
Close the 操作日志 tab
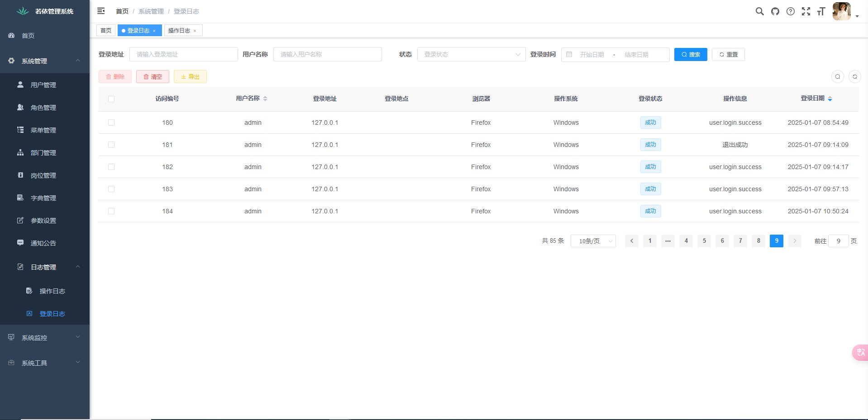(195, 31)
